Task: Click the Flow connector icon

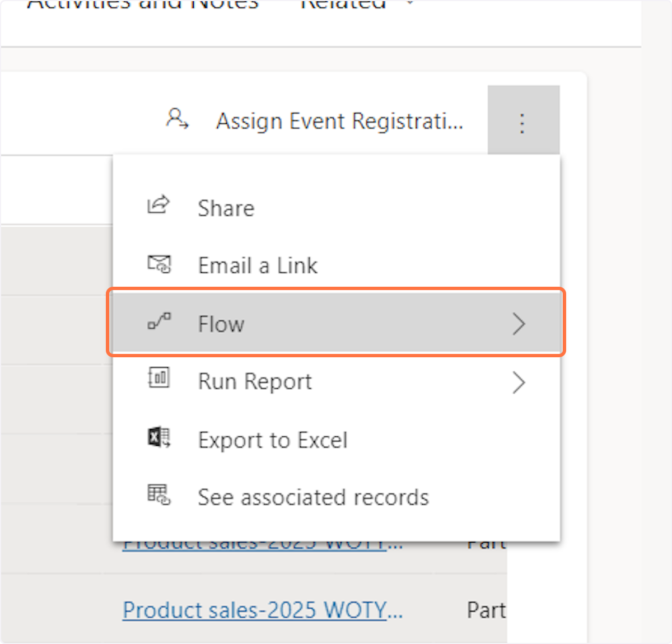Action: coord(159,322)
